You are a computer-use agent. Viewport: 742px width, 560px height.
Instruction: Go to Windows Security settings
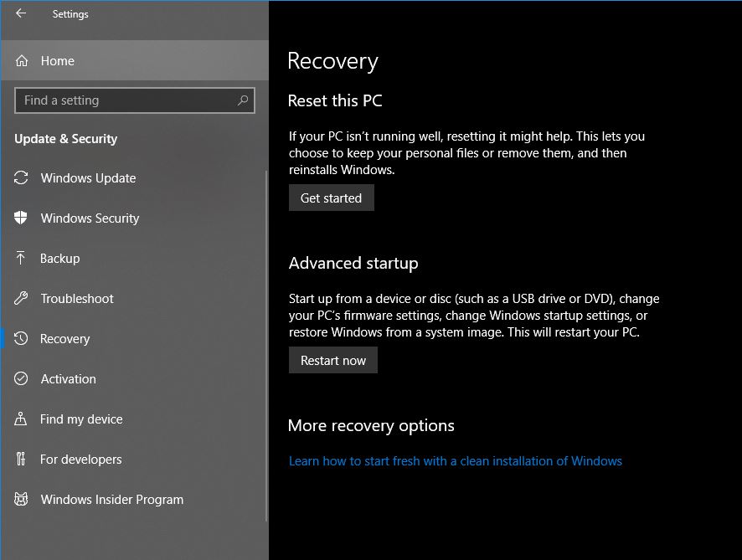click(134, 218)
